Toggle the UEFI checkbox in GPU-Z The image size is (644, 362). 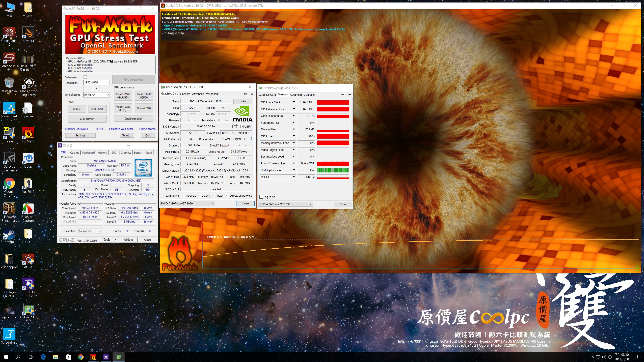click(242, 127)
